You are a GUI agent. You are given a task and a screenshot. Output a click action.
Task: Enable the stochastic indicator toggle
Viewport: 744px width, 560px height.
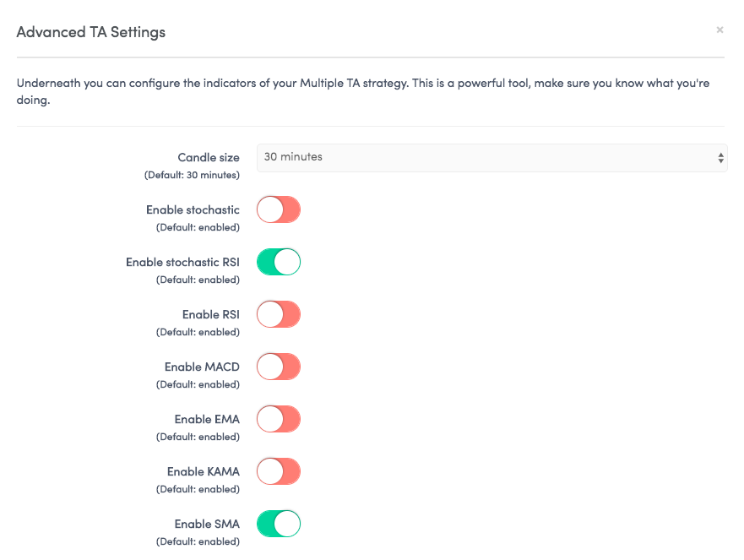(279, 209)
